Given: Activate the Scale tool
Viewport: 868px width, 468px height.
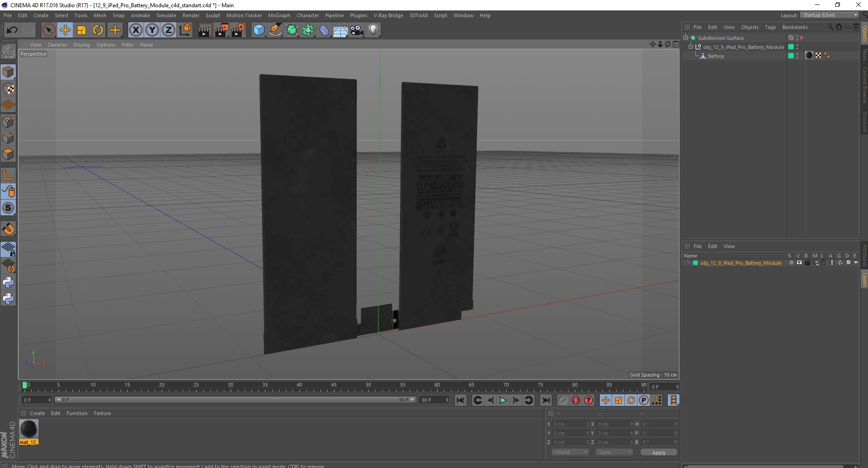Looking at the screenshot, I should (x=82, y=30).
